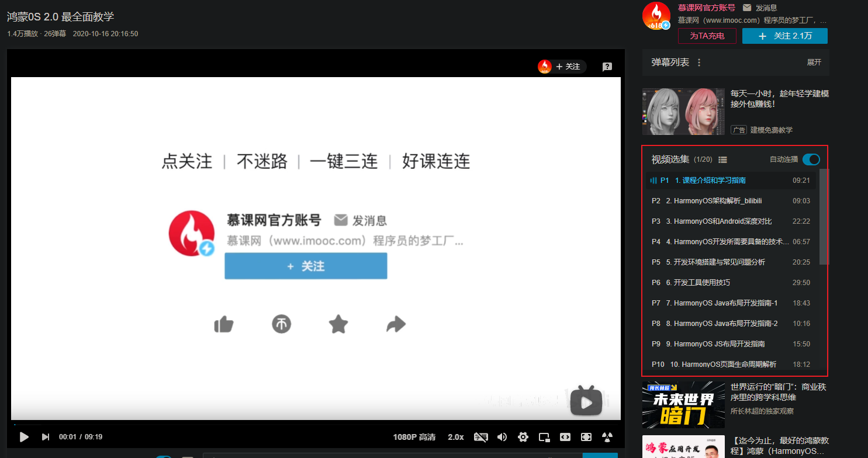Open the 3D girl model ad thumbnail
868x458 pixels.
pyautogui.click(x=683, y=112)
